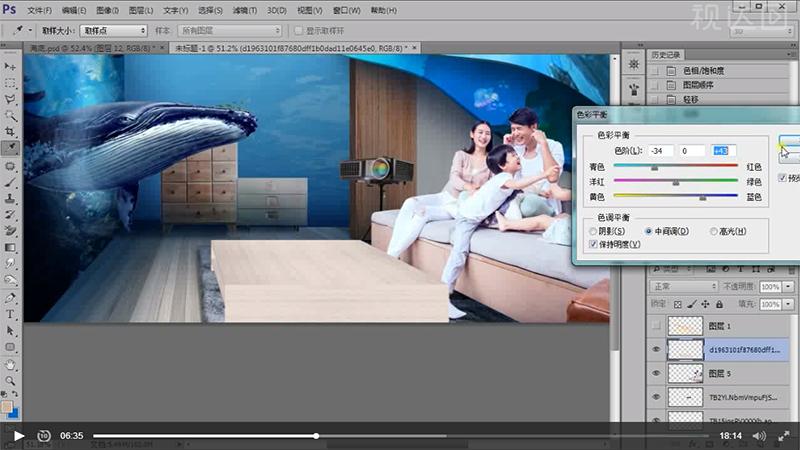Select the Pen tool

(x=10, y=298)
